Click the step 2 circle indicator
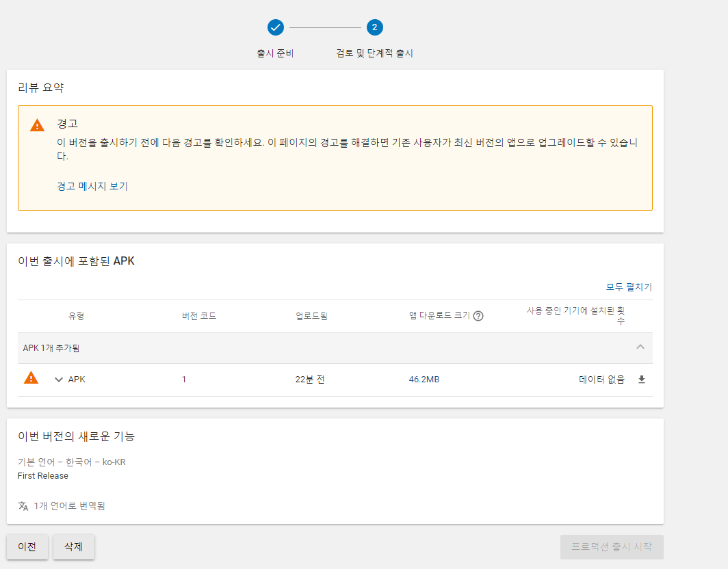This screenshot has width=728, height=569. point(375,27)
